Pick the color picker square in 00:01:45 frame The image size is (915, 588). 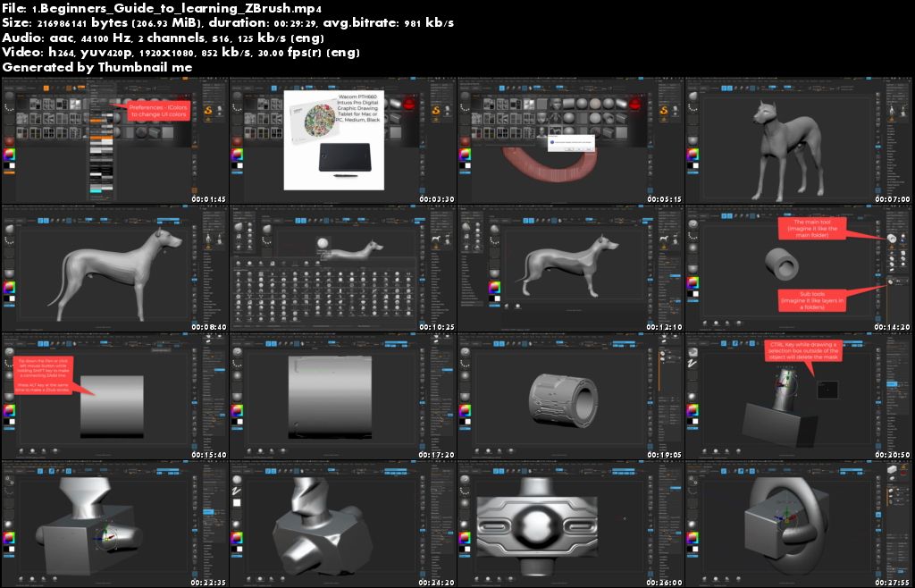9,155
